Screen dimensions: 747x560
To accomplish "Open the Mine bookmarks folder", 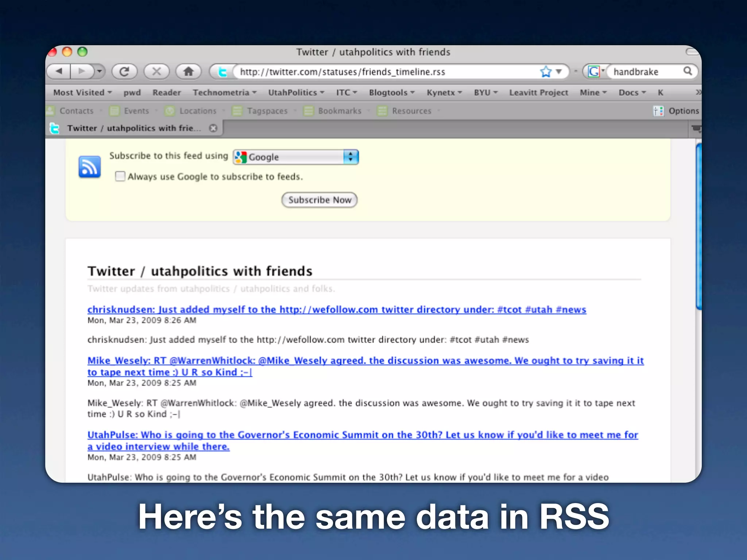I will pos(593,93).
